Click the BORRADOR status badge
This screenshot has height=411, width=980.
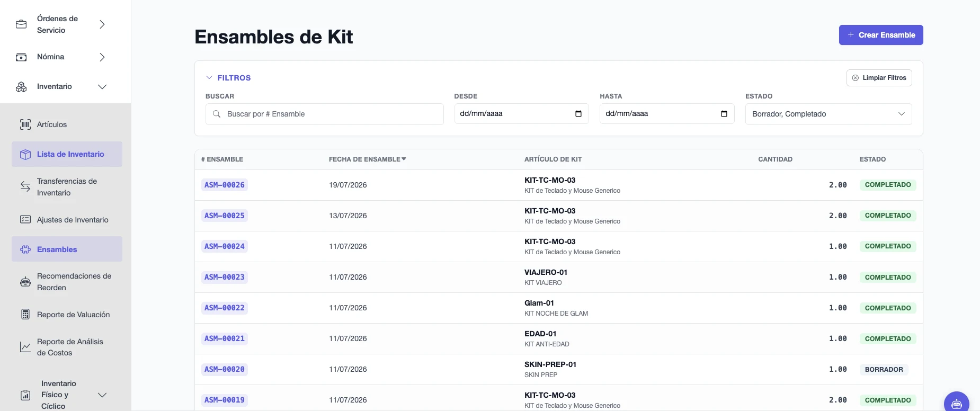pyautogui.click(x=884, y=369)
